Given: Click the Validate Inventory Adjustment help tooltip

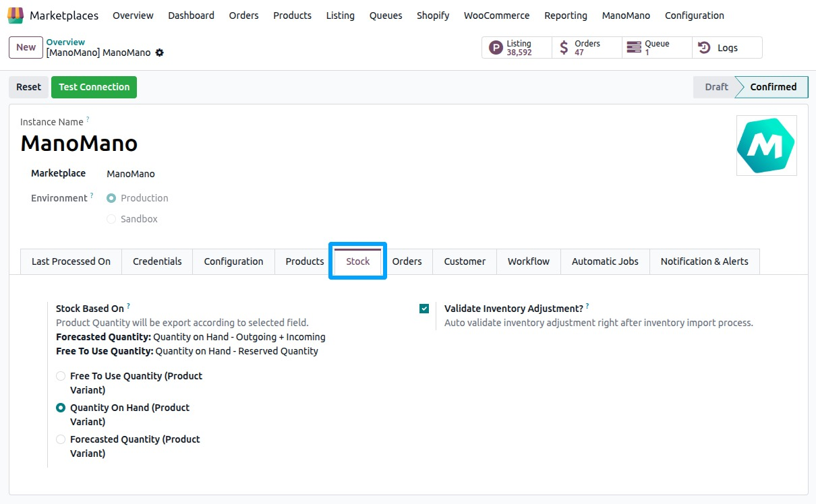Looking at the screenshot, I should (587, 307).
